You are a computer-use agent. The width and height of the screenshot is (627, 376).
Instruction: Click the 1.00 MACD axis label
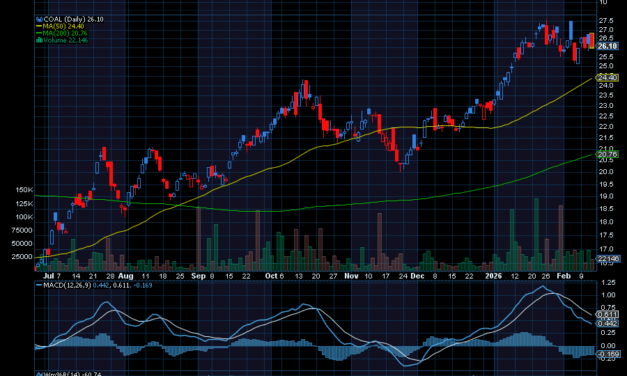click(608, 295)
